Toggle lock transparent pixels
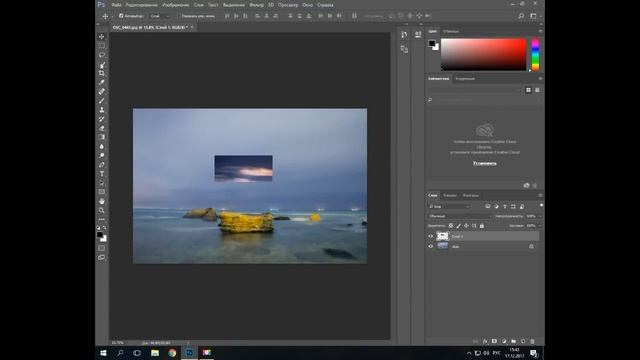 [x=451, y=226]
